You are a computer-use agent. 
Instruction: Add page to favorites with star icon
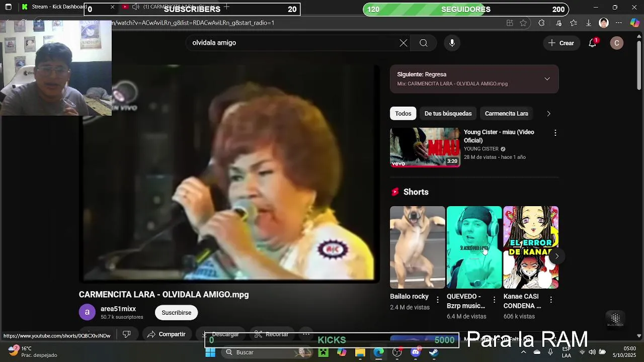[523, 23]
